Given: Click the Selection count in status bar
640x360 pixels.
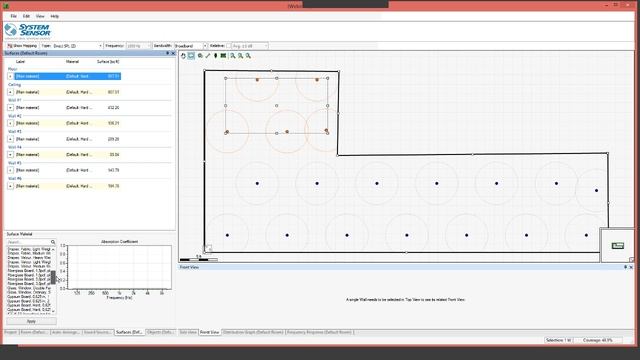Looking at the screenshot, I should tap(559, 340).
